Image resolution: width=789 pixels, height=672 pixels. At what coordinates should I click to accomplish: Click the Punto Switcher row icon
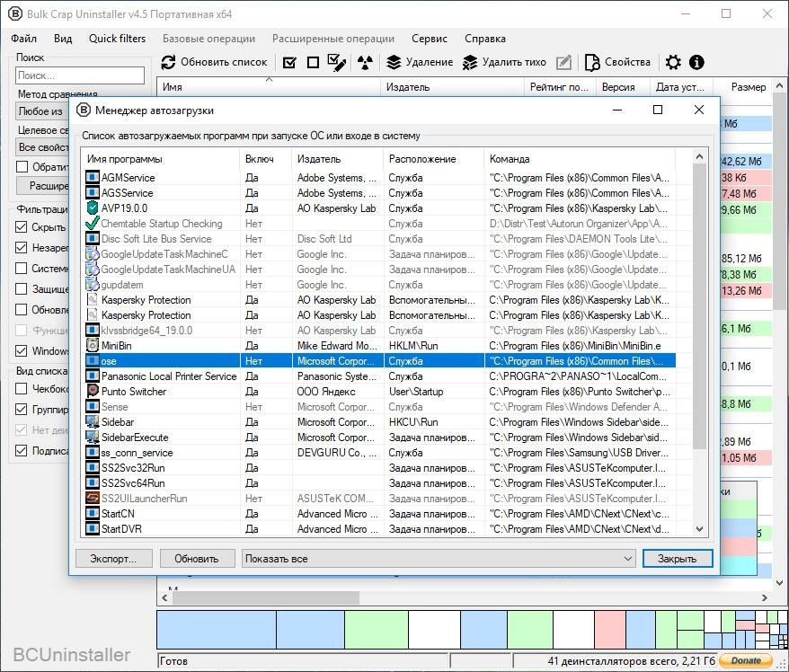click(93, 391)
